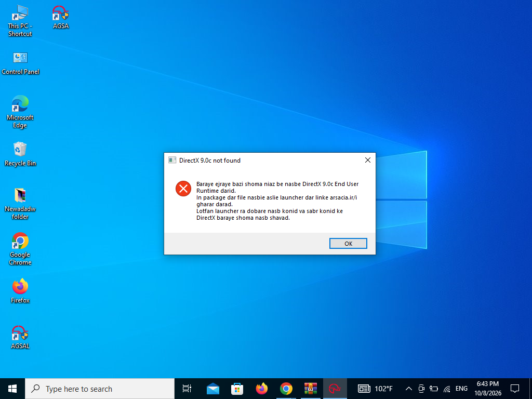Select the Firefox desktop icon
Image resolution: width=532 pixels, height=399 pixels.
(20, 291)
